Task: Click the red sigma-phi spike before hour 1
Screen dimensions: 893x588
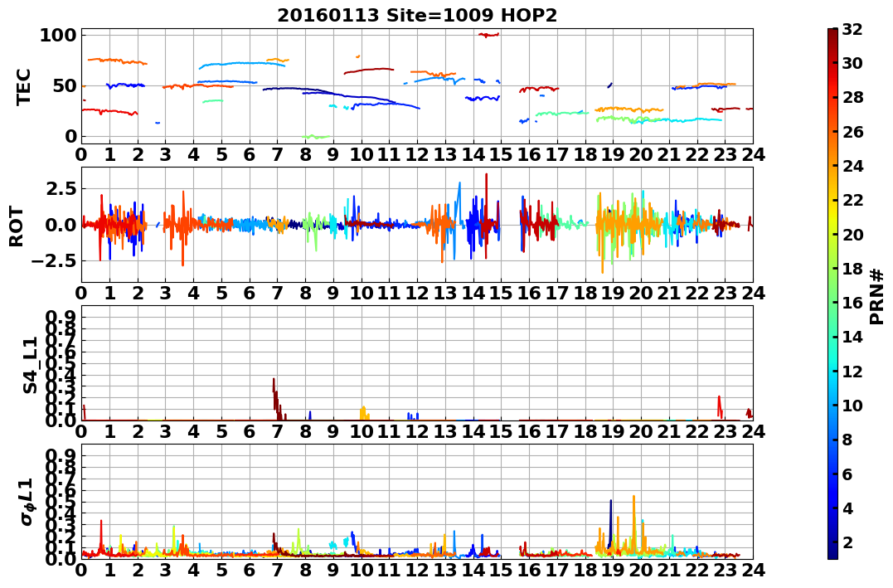Action: pos(101,536)
